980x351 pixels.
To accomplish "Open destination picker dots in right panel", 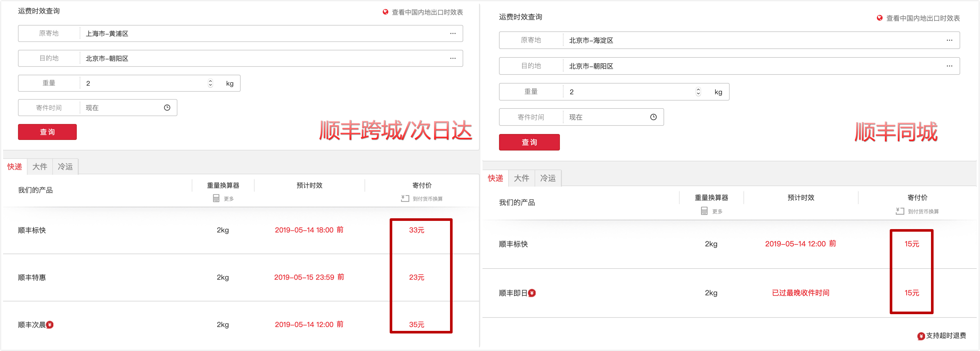I will click(950, 66).
